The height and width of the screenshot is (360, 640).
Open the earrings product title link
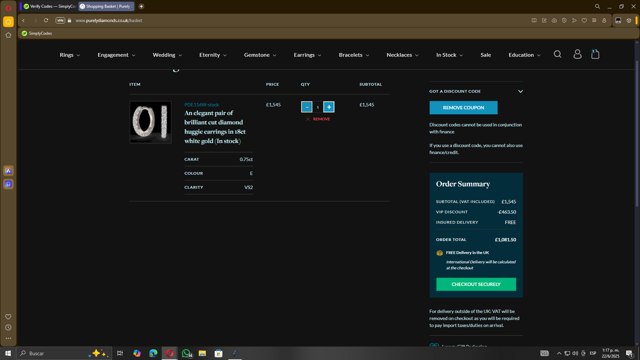[x=215, y=127]
